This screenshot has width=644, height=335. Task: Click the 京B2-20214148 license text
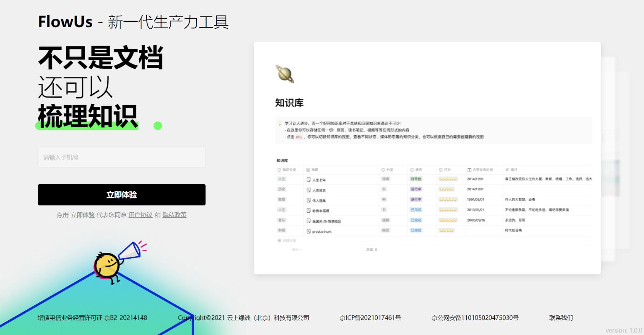point(126,318)
